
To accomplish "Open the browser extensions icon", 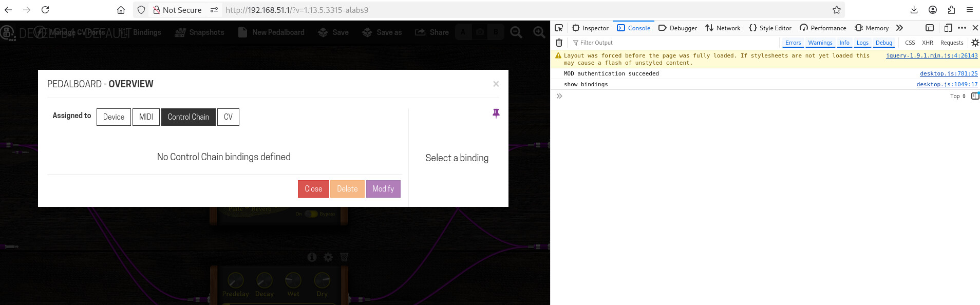I will 951,10.
